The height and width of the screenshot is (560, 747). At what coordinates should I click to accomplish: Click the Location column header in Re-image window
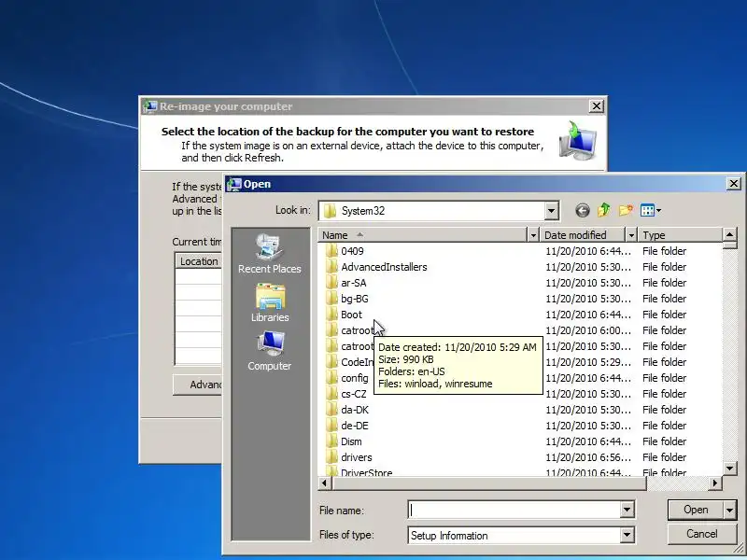tap(199, 261)
